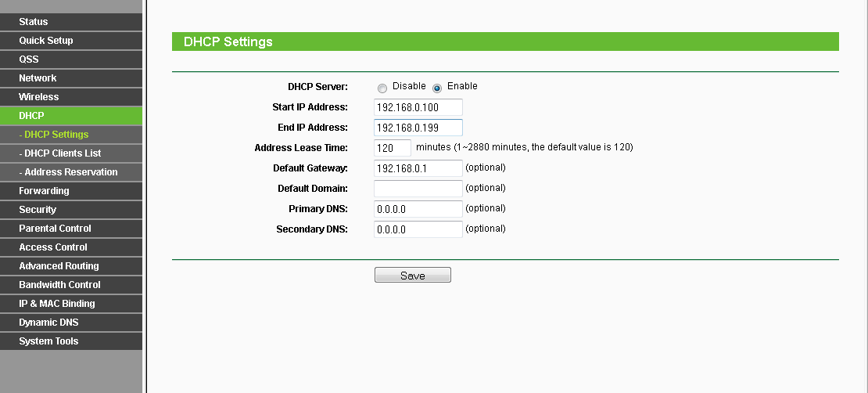The width and height of the screenshot is (868, 393).
Task: Click the Primary DNS input field
Action: 418,209
